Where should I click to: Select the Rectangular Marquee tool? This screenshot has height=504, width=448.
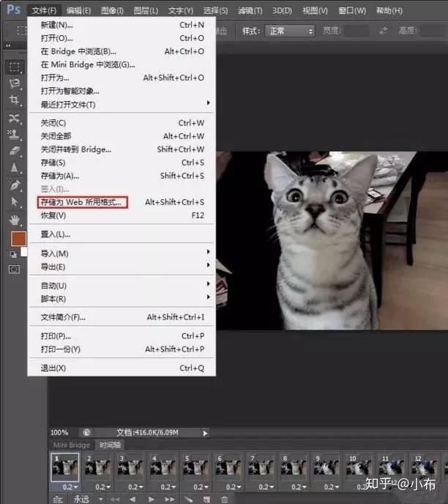click(x=15, y=67)
